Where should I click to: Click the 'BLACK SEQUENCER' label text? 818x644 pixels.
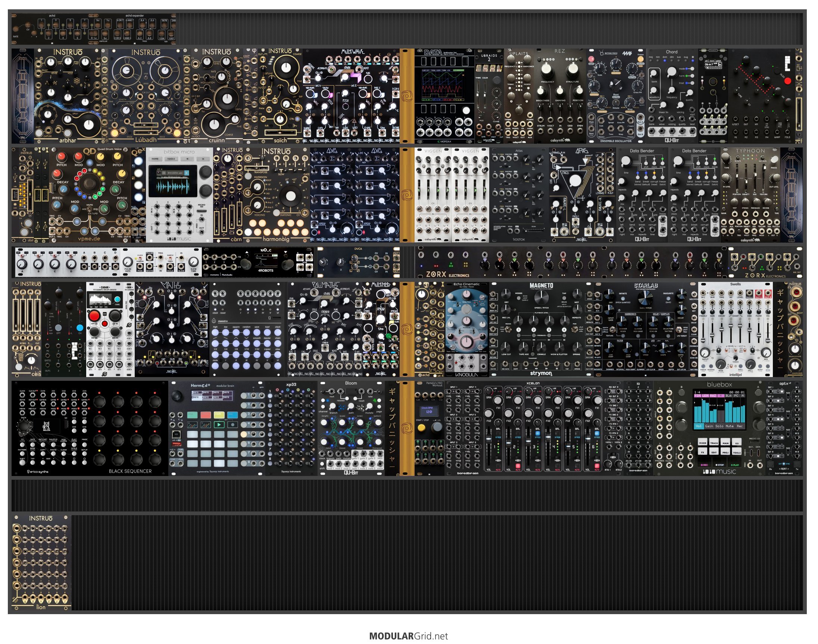(130, 471)
